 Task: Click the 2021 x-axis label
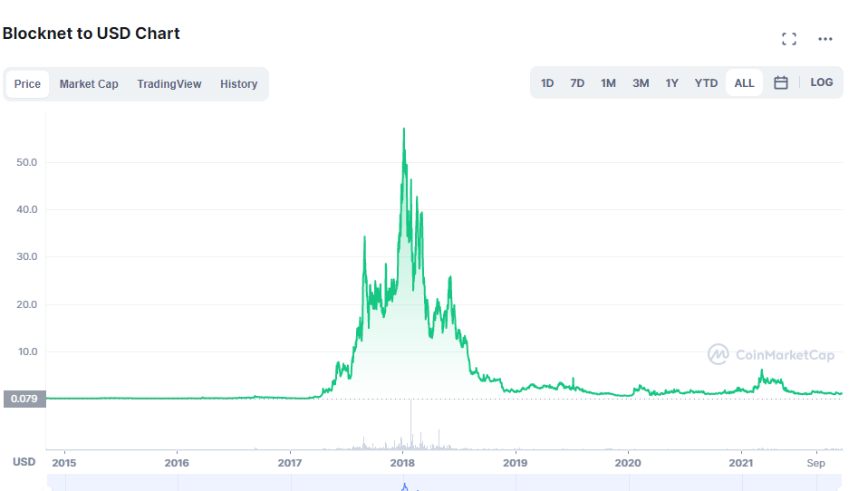[740, 463]
